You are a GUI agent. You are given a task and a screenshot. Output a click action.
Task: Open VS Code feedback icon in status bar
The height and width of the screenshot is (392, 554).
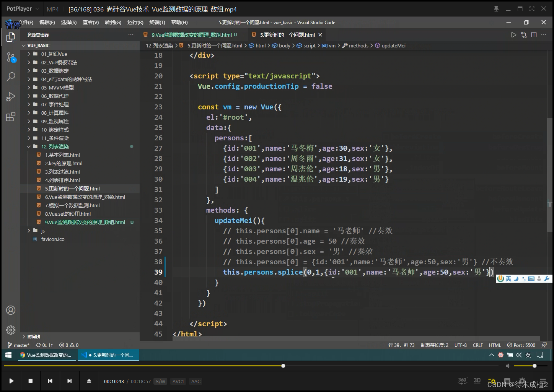click(x=544, y=345)
